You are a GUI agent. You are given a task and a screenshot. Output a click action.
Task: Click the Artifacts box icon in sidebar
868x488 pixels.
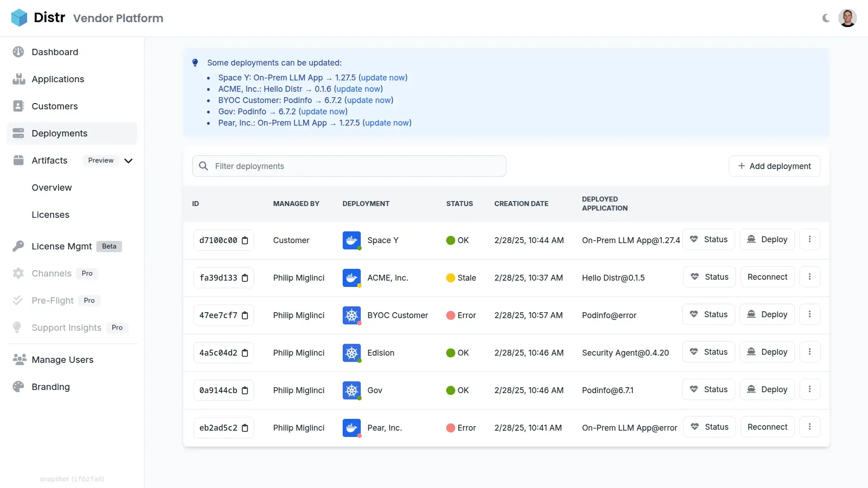tap(18, 160)
